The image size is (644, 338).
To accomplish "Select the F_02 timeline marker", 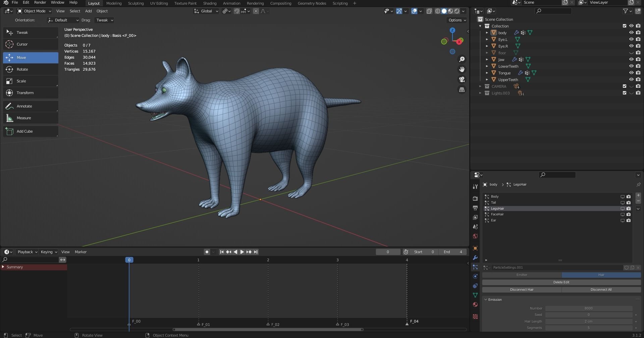I will [268, 324].
